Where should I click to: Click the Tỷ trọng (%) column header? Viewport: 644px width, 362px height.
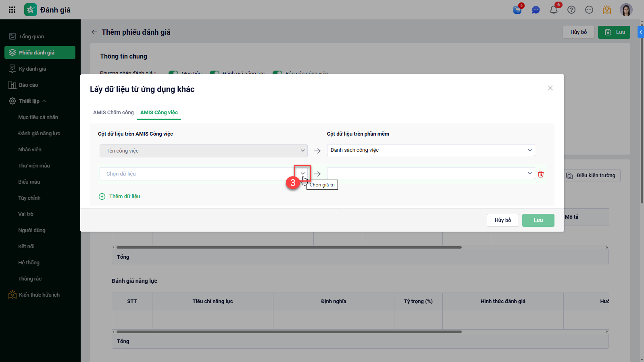(418, 301)
